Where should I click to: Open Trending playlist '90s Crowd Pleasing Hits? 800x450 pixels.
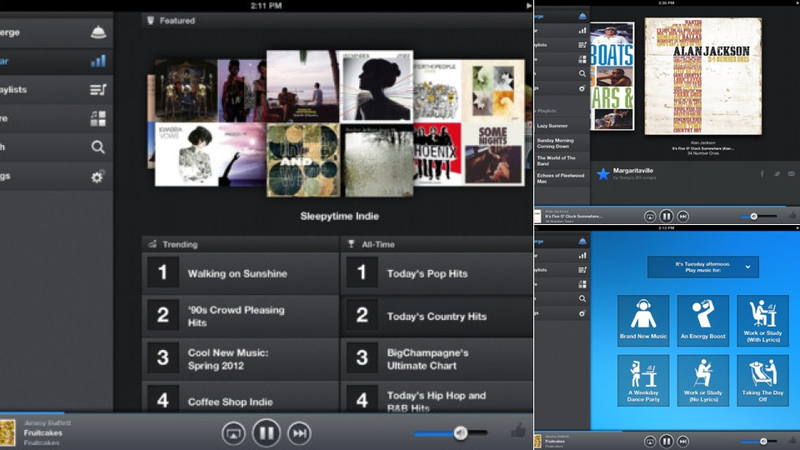[240, 316]
